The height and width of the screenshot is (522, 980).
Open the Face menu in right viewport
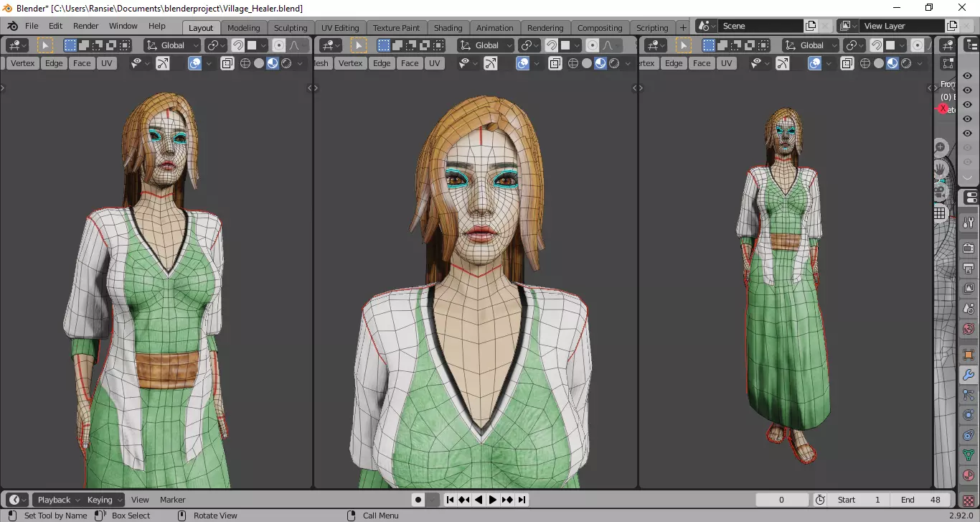pos(702,63)
